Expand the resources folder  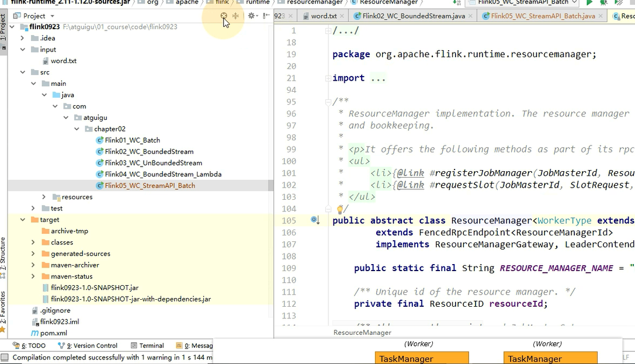coord(44,197)
